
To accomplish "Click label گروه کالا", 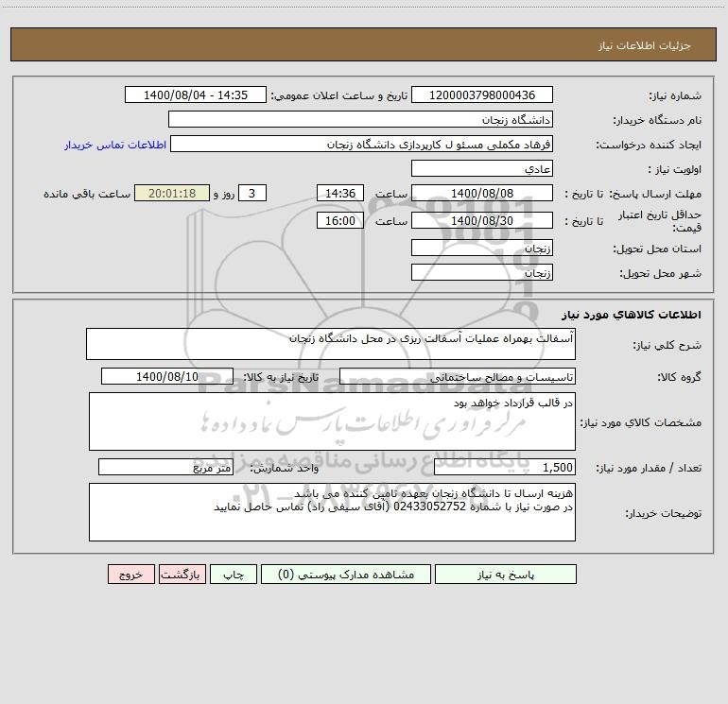I will click(x=679, y=377).
